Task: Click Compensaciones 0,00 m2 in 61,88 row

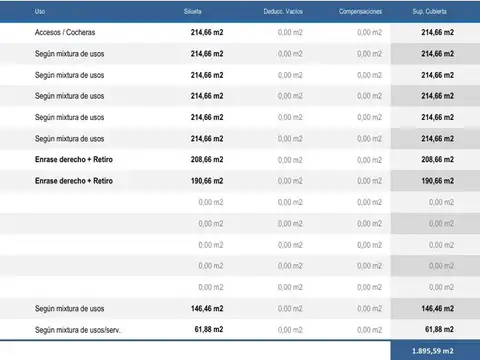Action: click(x=369, y=330)
